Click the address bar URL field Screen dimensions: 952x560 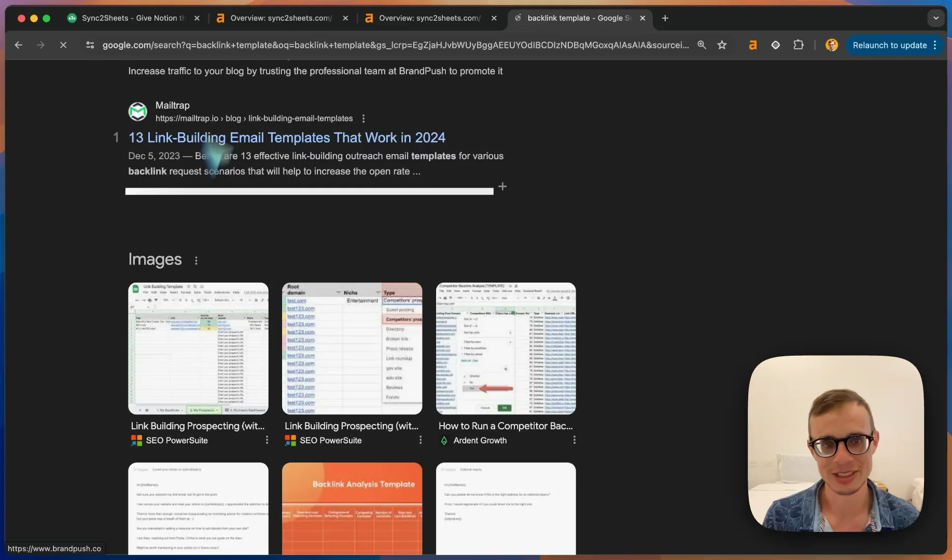click(x=396, y=45)
